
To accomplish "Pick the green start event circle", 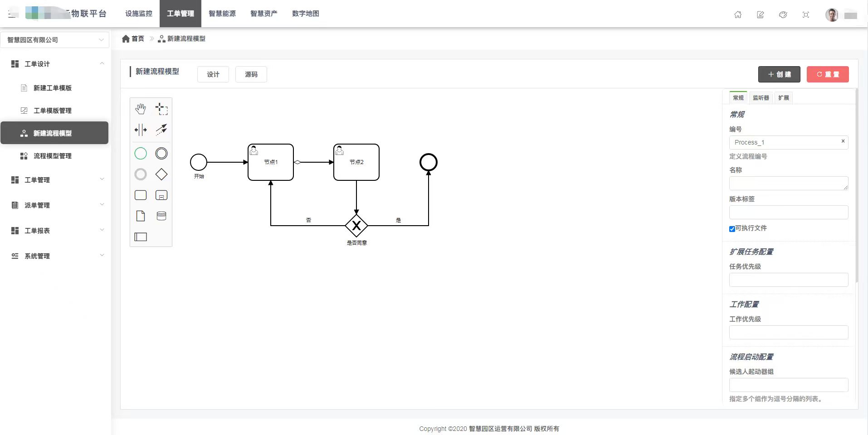I will (141, 154).
